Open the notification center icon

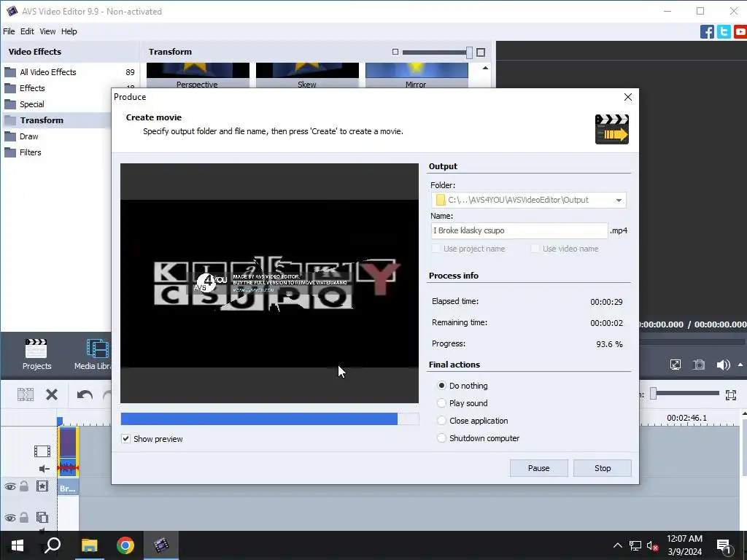pyautogui.click(x=724, y=546)
